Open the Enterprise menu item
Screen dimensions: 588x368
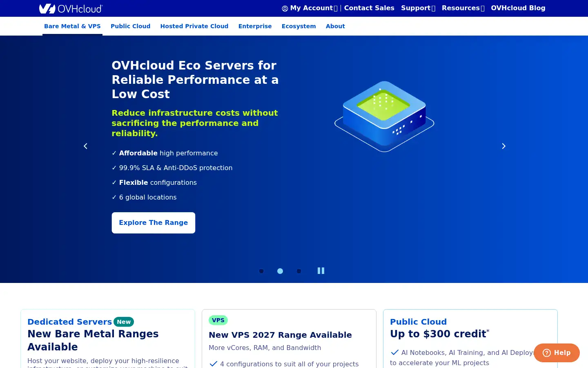255,26
